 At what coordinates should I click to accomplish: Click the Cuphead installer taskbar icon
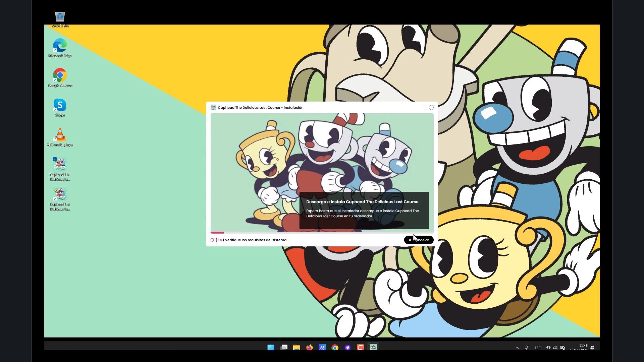pos(373,348)
